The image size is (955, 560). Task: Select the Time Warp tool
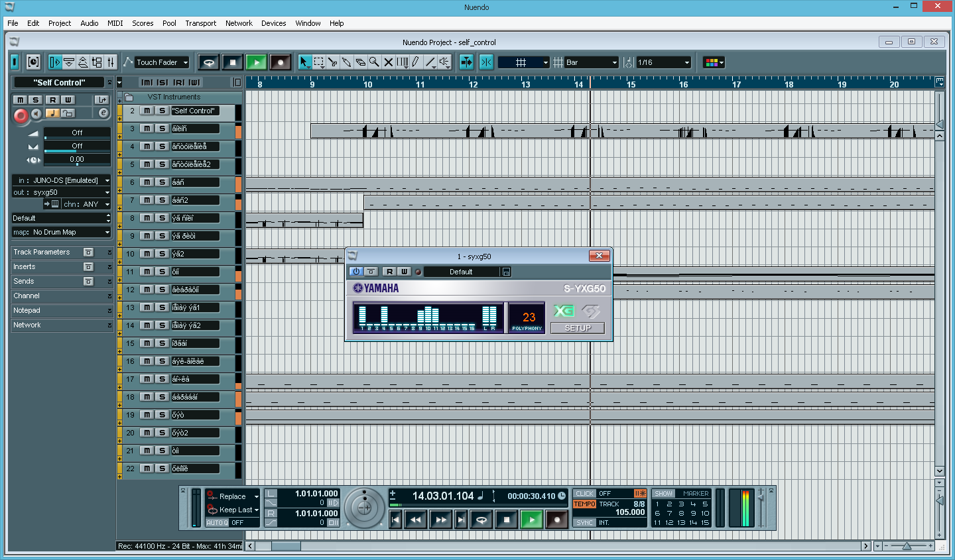[403, 62]
